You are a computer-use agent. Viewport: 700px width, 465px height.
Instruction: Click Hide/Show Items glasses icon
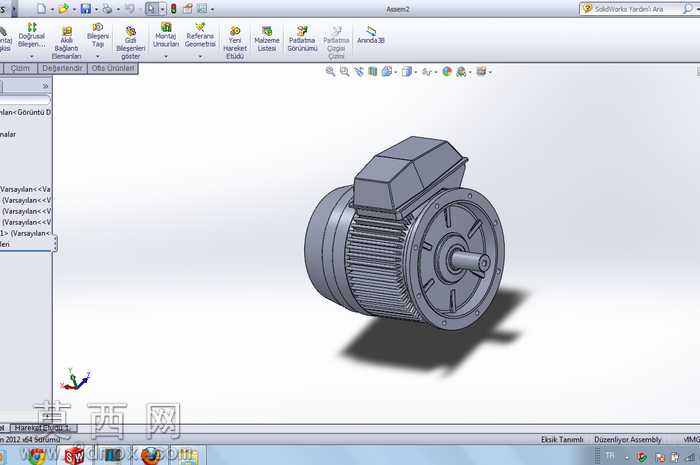(426, 71)
